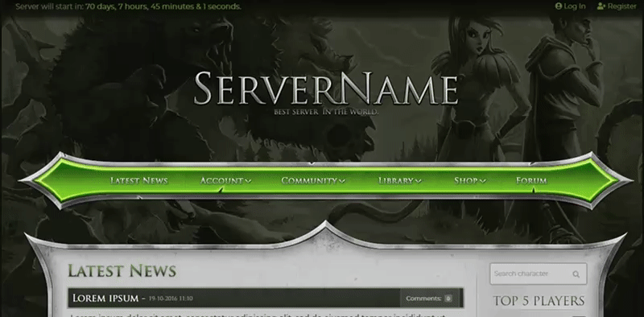This screenshot has width=644, height=317.
Task: Click the Comments label on news post
Action: click(x=423, y=298)
